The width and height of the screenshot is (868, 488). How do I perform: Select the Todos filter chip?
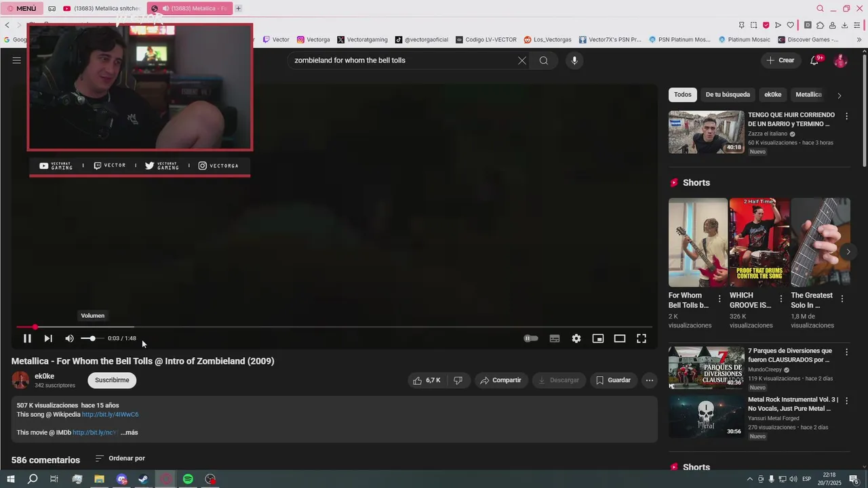tap(683, 95)
